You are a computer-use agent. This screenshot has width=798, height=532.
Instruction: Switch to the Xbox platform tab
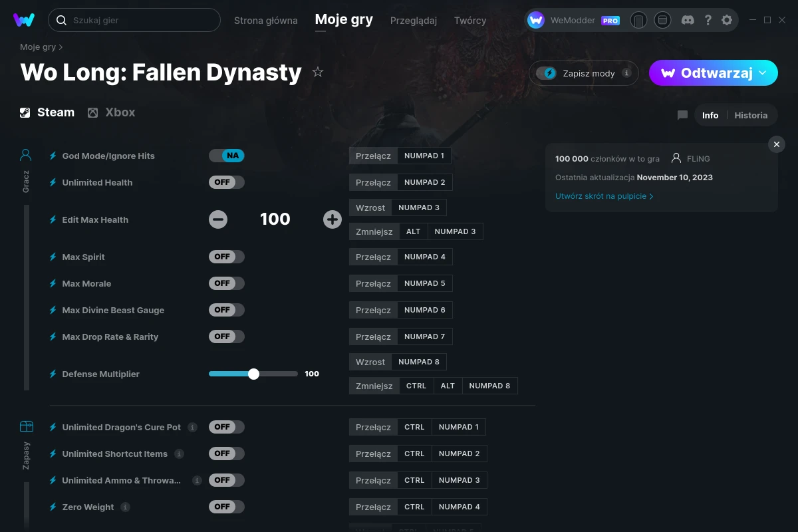click(111, 112)
